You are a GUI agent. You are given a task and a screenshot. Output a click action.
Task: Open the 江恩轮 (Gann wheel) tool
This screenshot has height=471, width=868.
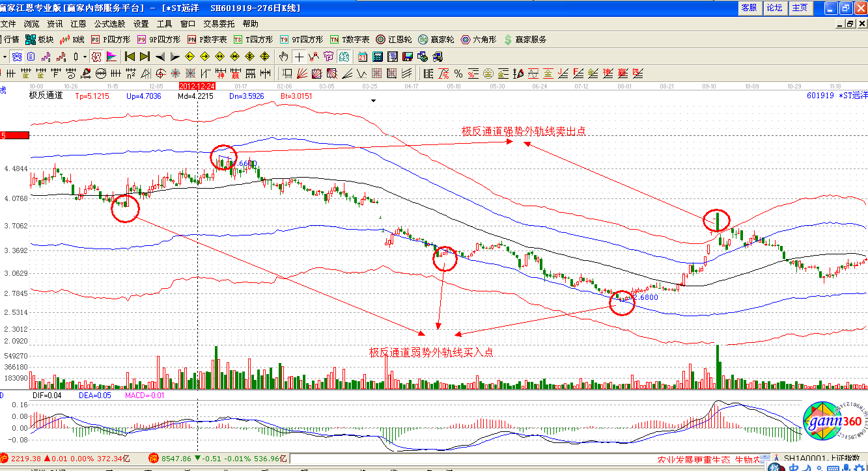pos(393,40)
